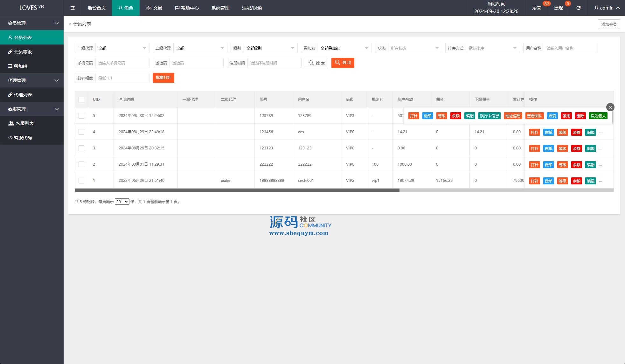Close the expanded action buttons popup
Image resolution: width=625 pixels, height=364 pixels.
coord(610,107)
